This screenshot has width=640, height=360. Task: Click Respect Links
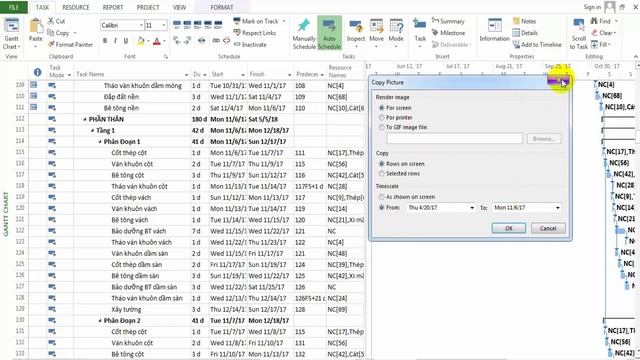[x=254, y=33]
